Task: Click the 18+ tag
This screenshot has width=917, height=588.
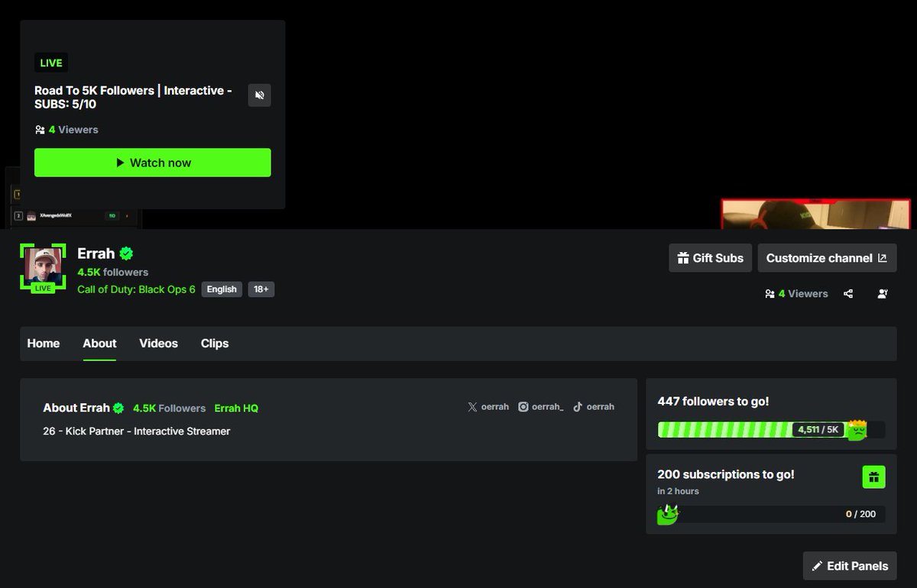Action: 261,289
